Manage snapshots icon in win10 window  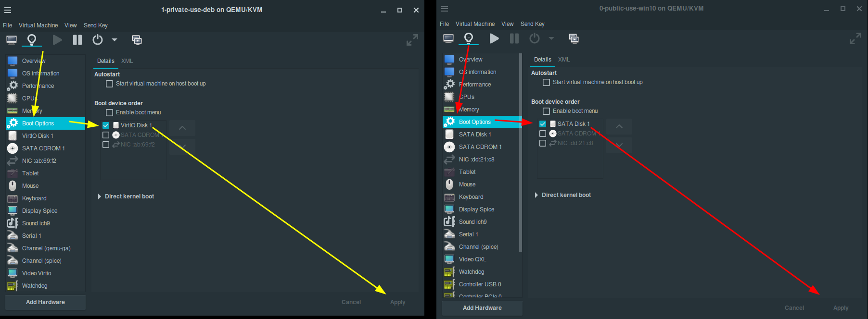coord(574,38)
